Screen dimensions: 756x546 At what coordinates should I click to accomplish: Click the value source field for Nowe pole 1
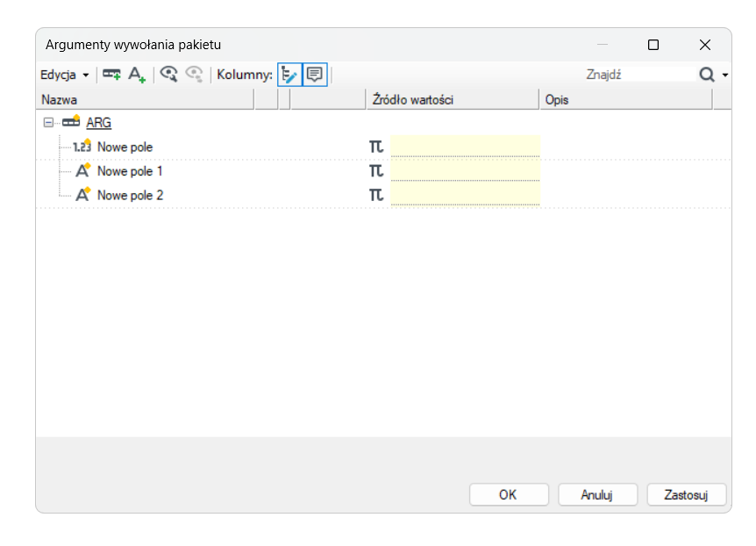[466, 171]
